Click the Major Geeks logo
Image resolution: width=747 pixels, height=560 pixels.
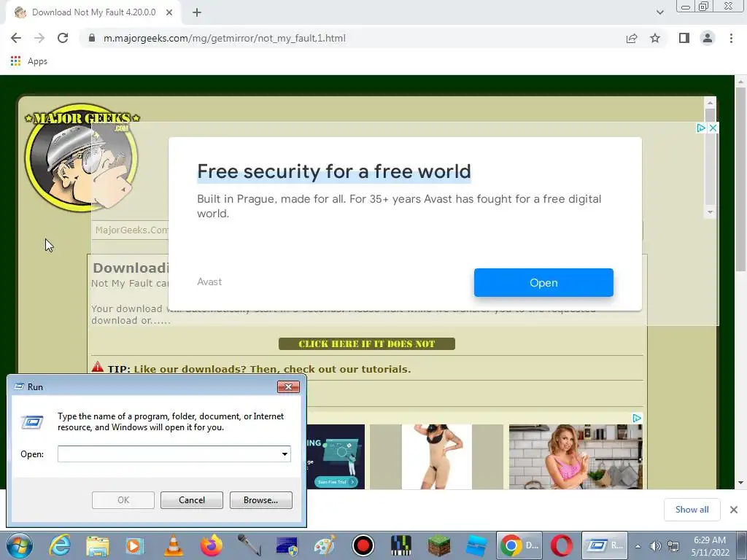click(x=82, y=157)
